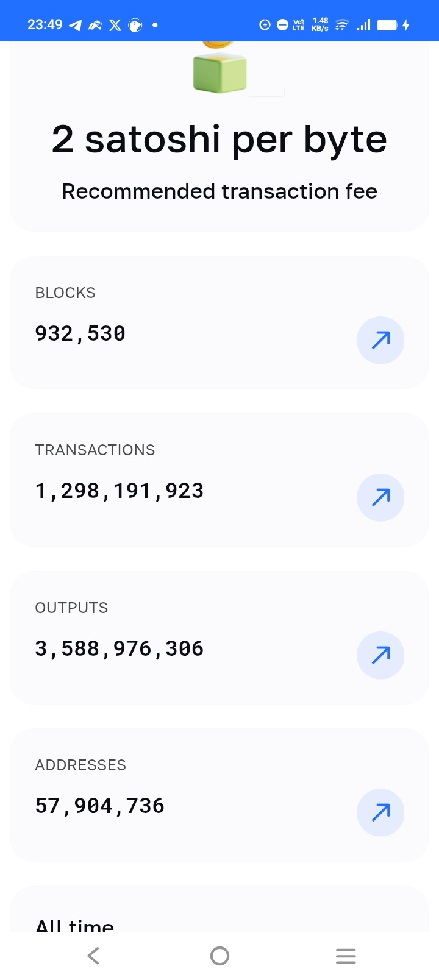This screenshot has width=439, height=980.
Task: Open recent apps from navigation bar
Action: point(346,956)
